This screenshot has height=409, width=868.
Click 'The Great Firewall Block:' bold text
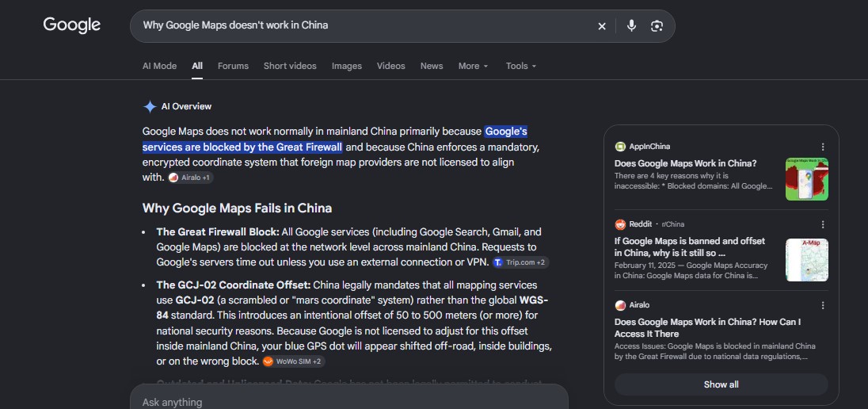tap(218, 231)
